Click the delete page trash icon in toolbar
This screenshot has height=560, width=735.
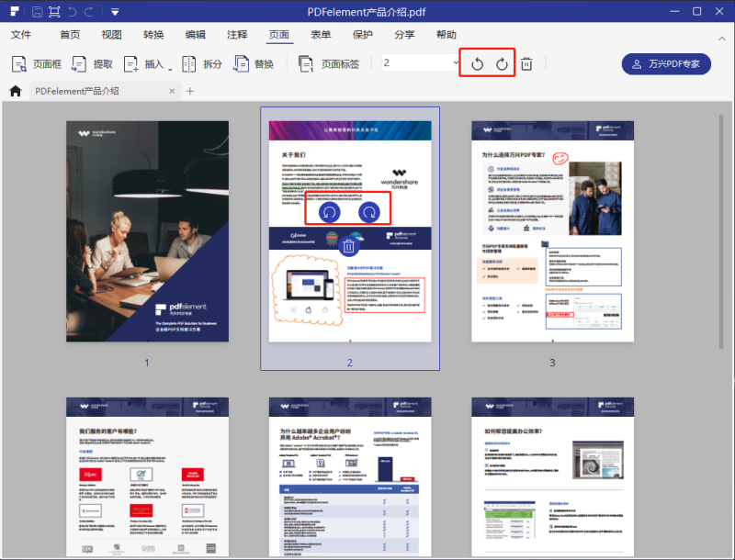pos(526,63)
